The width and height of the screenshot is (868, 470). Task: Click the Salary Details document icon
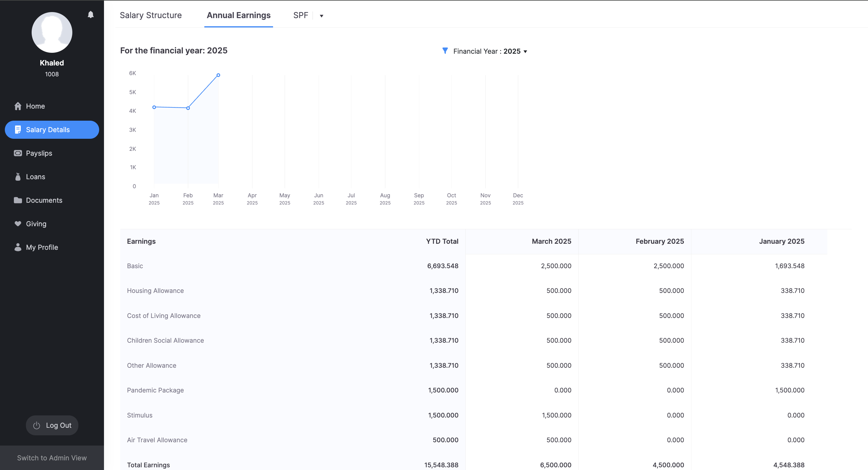point(18,130)
